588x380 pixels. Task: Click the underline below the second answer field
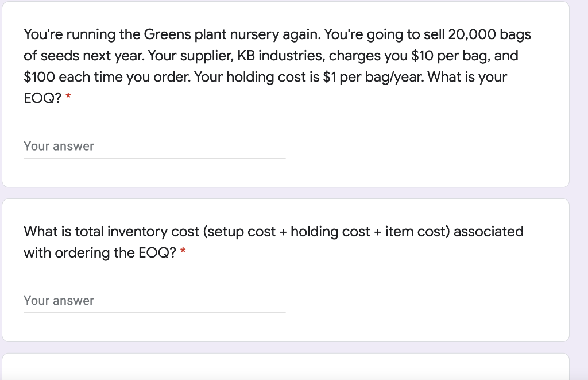[155, 310]
